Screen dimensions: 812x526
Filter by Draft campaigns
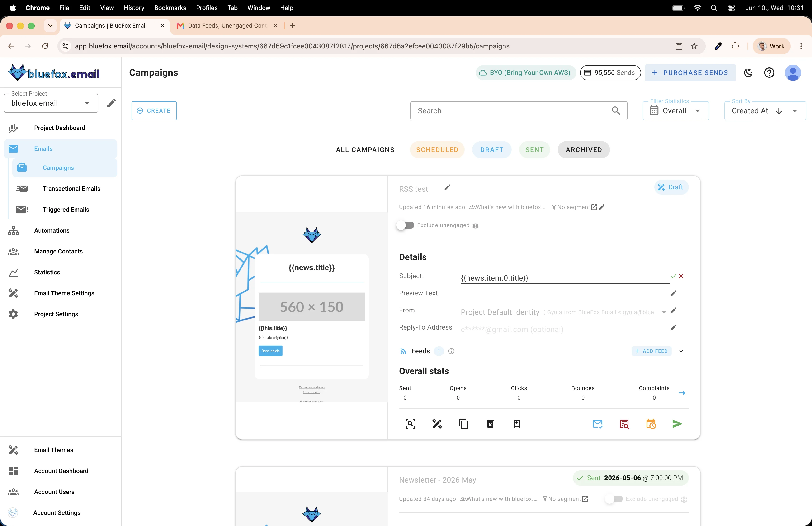tap(492, 150)
